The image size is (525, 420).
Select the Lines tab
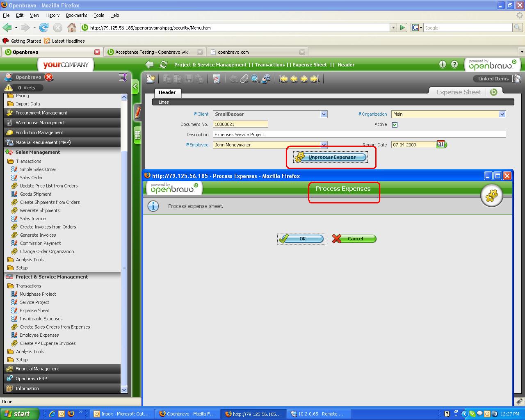coord(164,102)
